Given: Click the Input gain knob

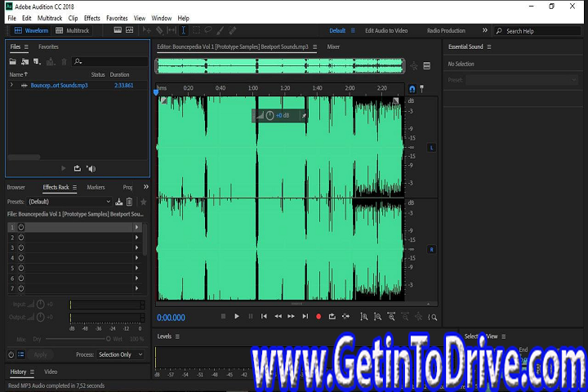Looking at the screenshot, I should [x=41, y=305].
